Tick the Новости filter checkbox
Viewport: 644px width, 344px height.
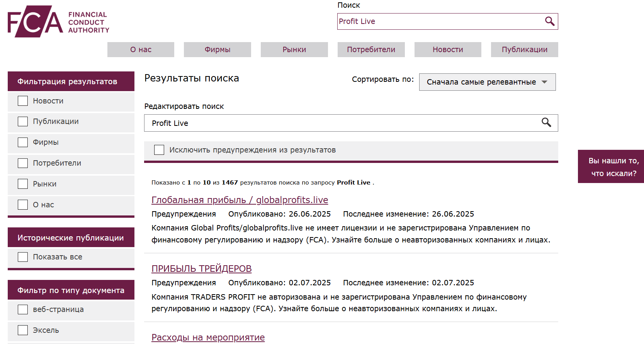coord(23,101)
